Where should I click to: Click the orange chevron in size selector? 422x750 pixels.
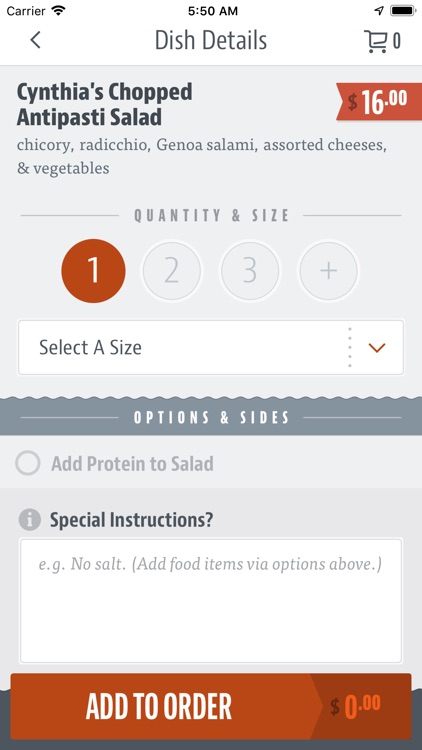(x=377, y=348)
